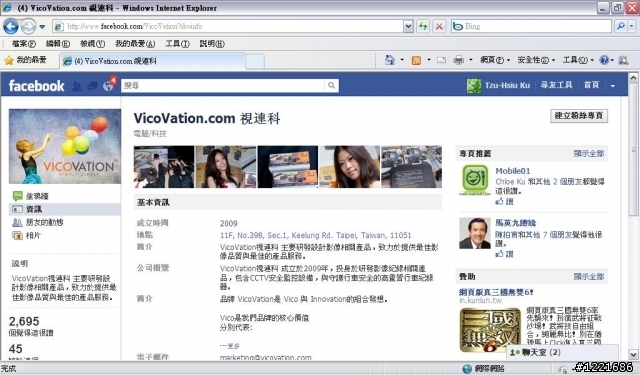Viewport: 640px width, 375px height.
Task: Click the ···更多 link in description
Action: click(229, 346)
